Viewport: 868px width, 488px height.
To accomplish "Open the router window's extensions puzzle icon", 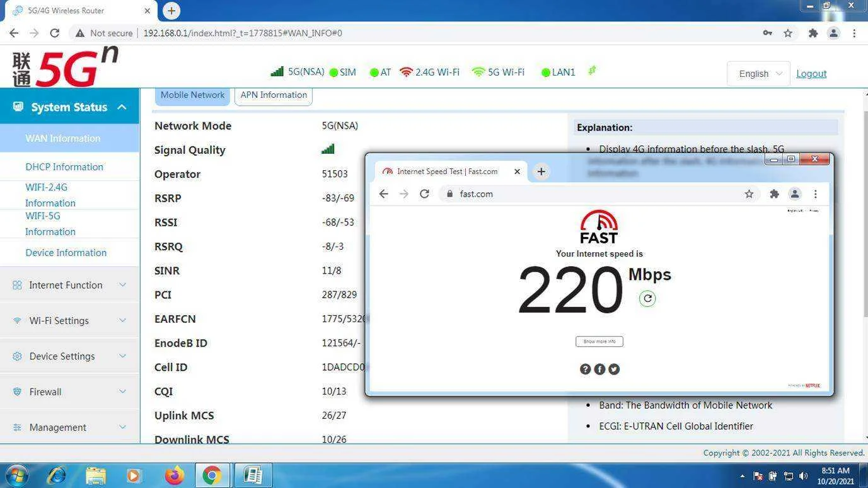I will 813,33.
